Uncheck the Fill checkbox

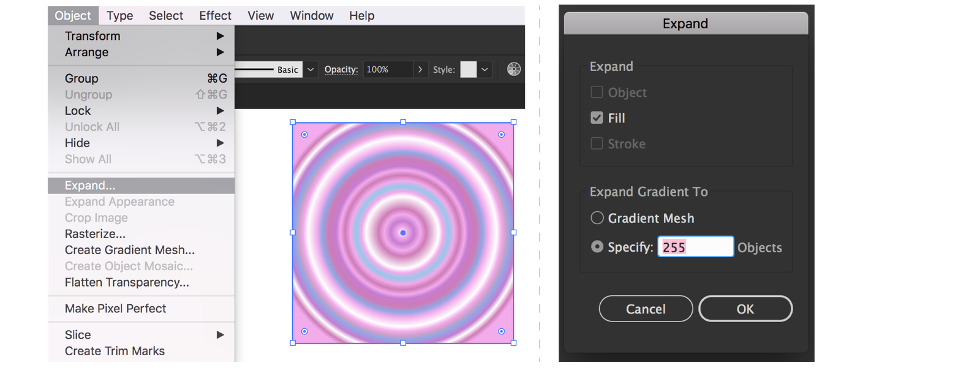click(597, 118)
